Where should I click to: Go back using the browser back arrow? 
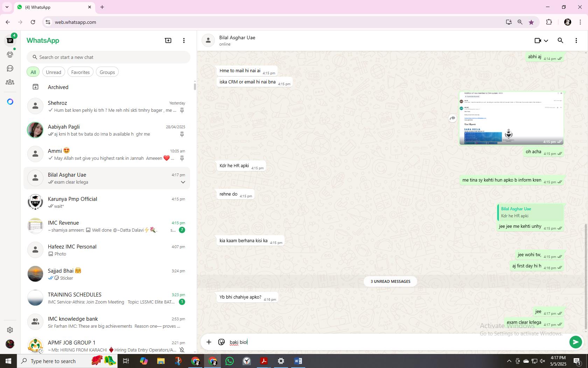click(x=8, y=22)
